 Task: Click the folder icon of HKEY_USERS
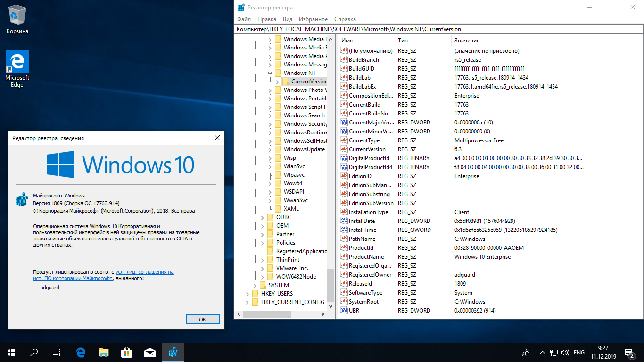point(255,294)
